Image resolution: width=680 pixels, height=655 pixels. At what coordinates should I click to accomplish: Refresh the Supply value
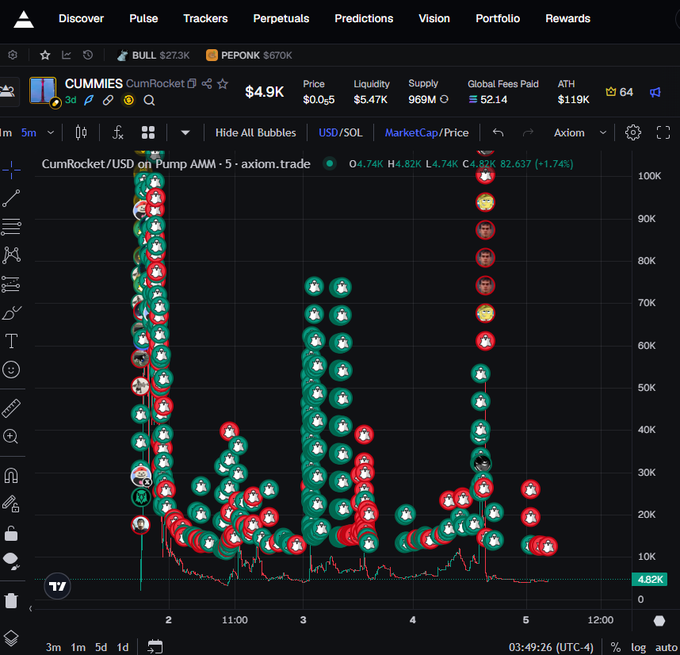444,99
